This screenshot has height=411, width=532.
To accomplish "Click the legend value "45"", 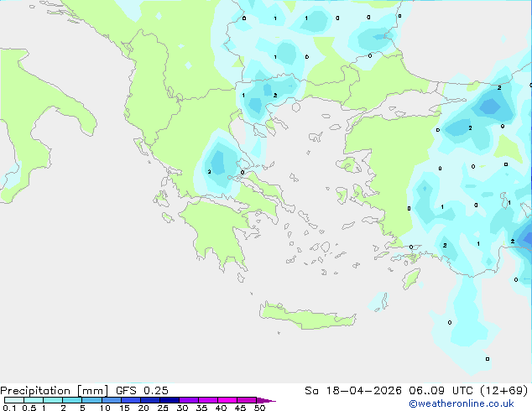I will (240, 408).
